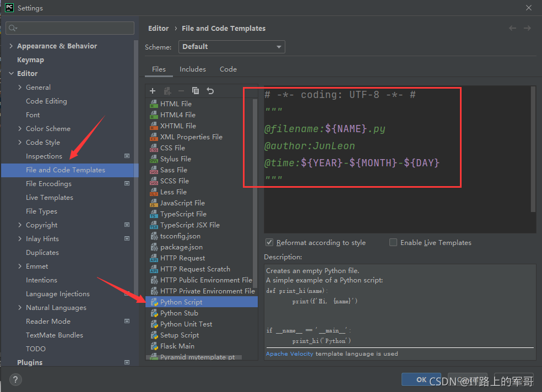Click the template list vertical scrollbar

click(x=255, y=193)
